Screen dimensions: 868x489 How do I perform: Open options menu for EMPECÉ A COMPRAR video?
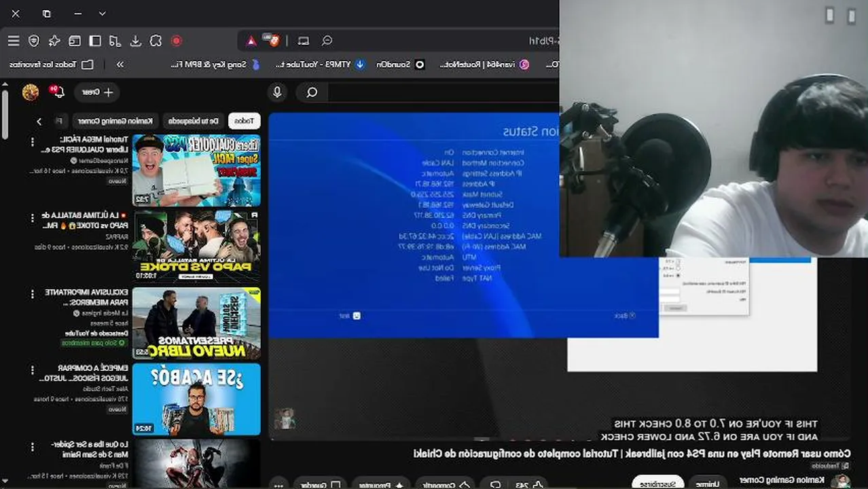pos(32,370)
